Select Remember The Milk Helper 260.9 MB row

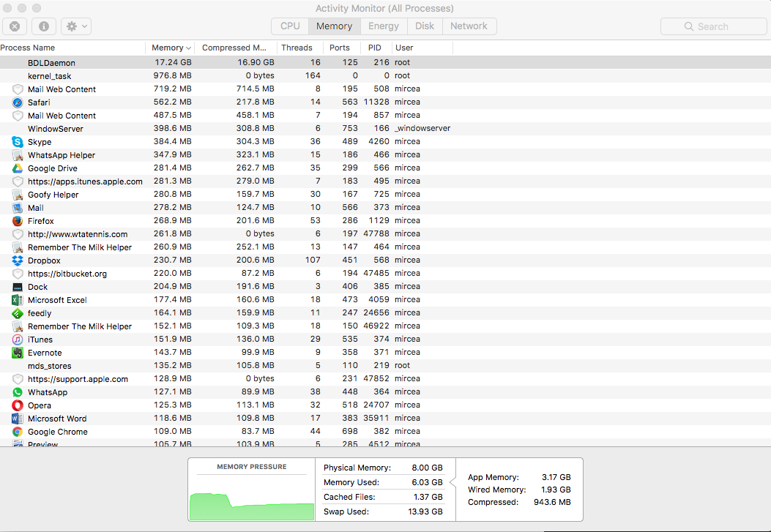(385, 247)
